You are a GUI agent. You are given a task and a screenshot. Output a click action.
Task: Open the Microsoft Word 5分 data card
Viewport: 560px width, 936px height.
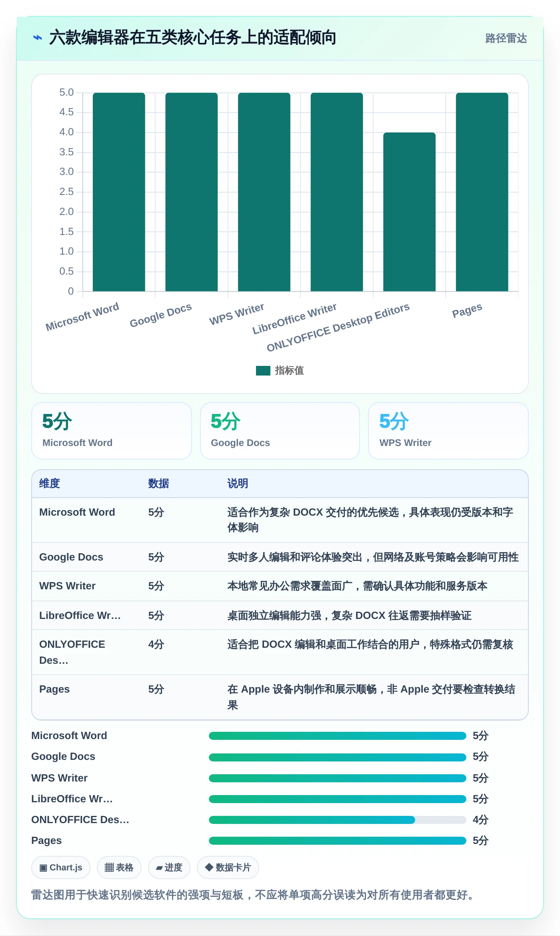pyautogui.click(x=112, y=431)
